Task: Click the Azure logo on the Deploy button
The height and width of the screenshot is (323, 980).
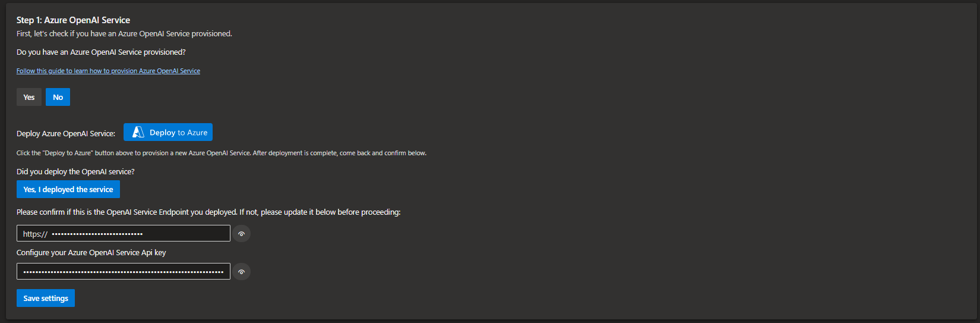Action: [138, 132]
